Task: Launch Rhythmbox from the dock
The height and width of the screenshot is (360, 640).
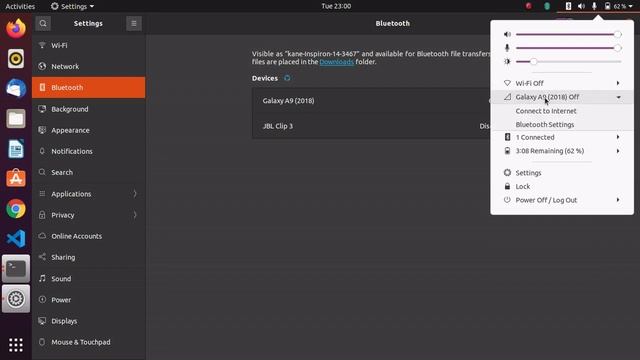Action: pos(16,59)
